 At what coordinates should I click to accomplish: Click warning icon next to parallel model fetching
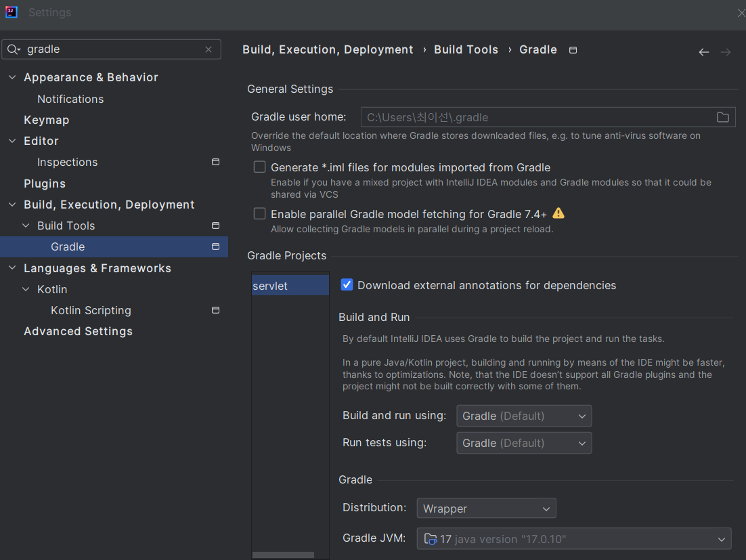tap(558, 213)
